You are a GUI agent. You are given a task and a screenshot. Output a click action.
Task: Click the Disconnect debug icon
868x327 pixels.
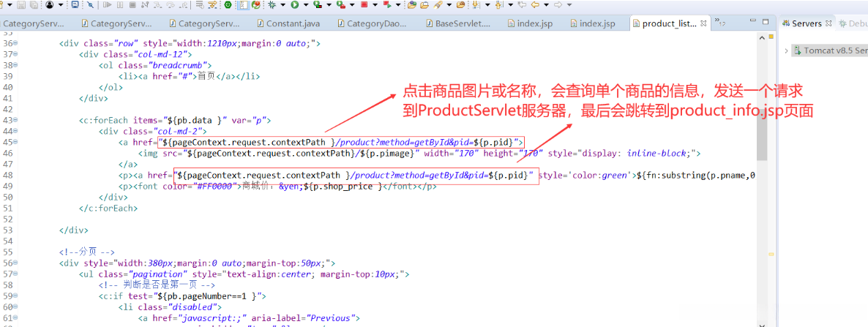coord(145,4)
